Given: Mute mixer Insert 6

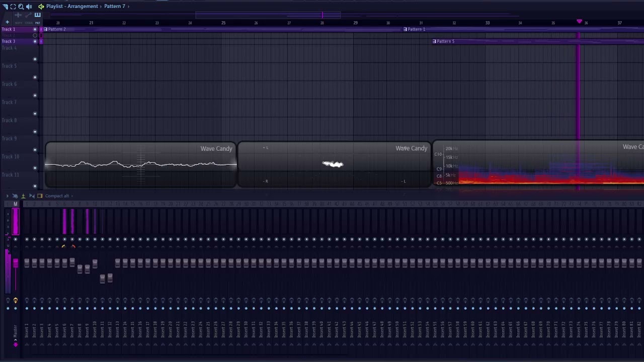Looking at the screenshot, I should [x=64, y=239].
